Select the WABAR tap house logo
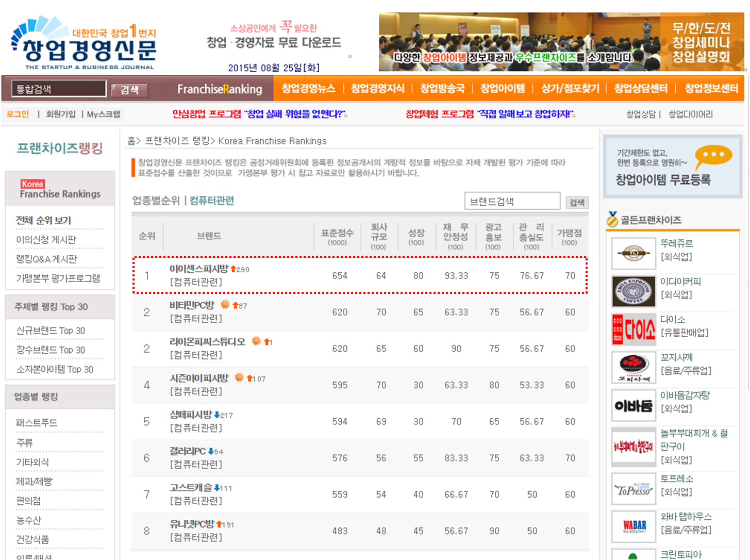Screen dimensions: 750x560 (633, 526)
